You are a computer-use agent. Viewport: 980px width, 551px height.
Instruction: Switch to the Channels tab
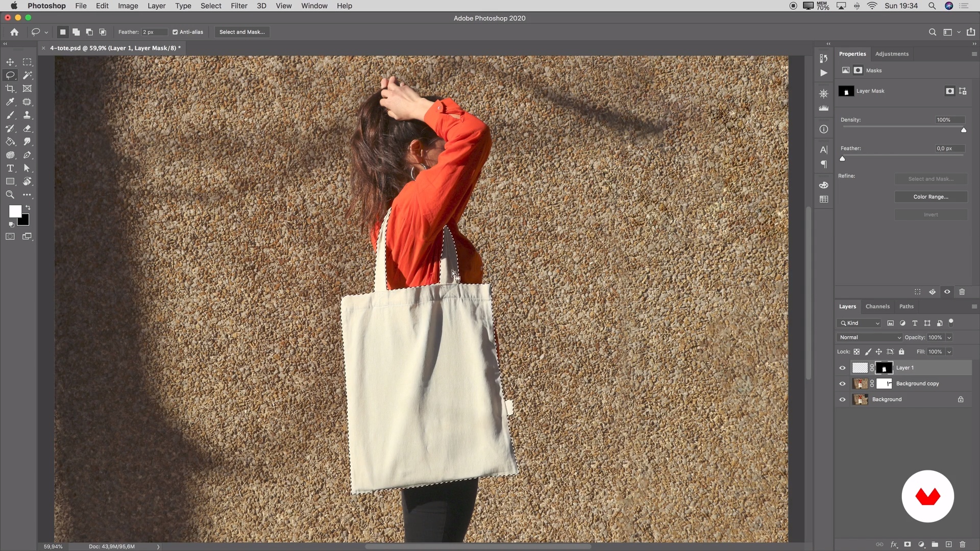click(877, 307)
